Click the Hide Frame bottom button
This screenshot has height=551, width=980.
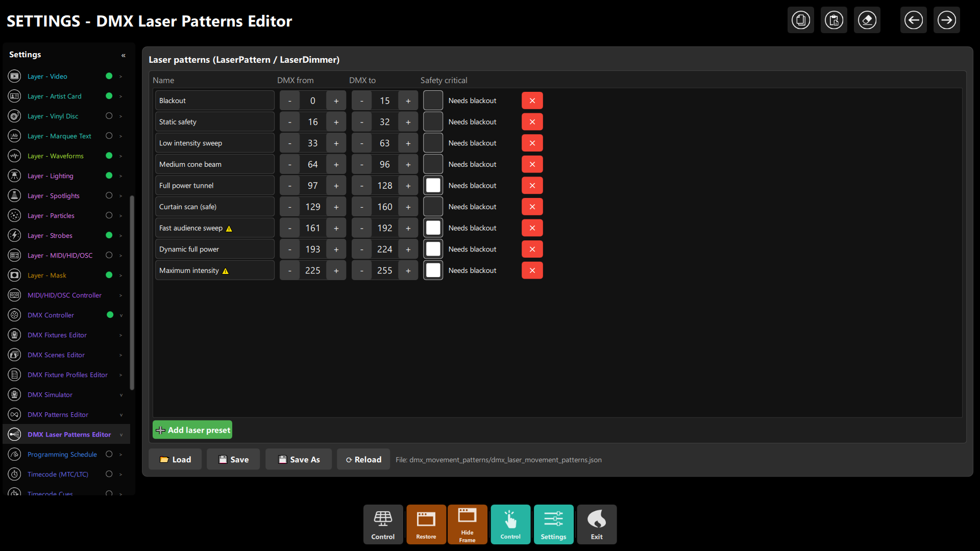(467, 524)
